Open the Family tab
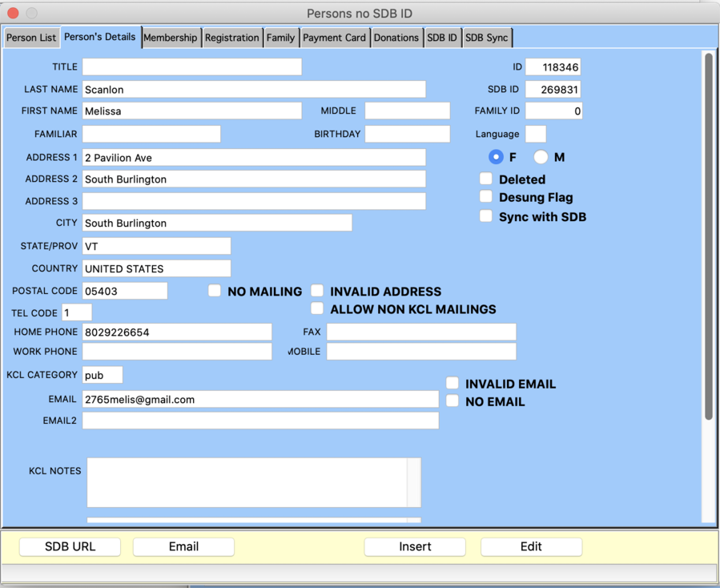The height and width of the screenshot is (588, 720). point(281,37)
